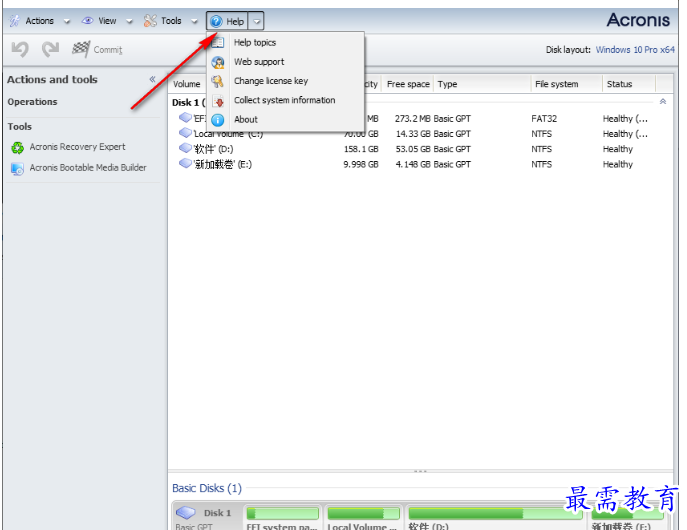Click the Commit button label
687x530 pixels.
(108, 50)
